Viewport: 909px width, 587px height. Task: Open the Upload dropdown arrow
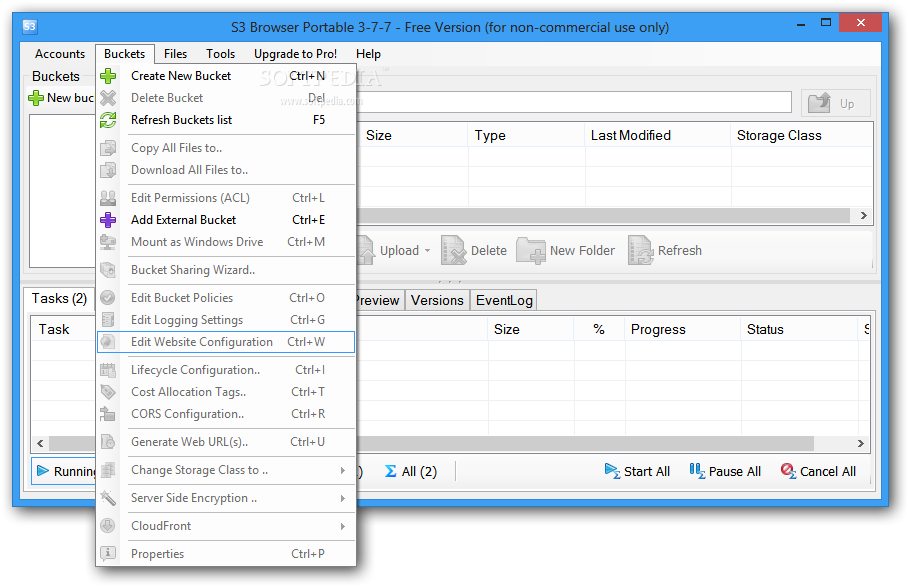pyautogui.click(x=428, y=250)
